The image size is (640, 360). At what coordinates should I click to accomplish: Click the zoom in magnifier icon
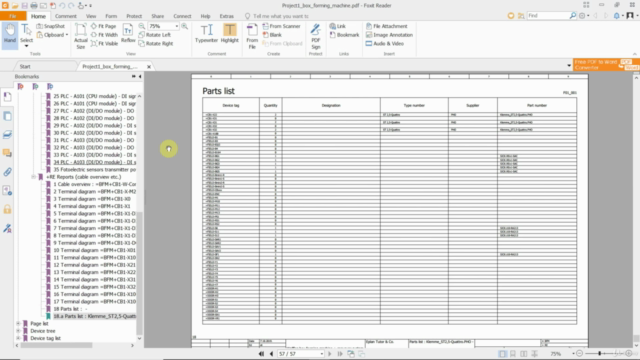pos(184,26)
